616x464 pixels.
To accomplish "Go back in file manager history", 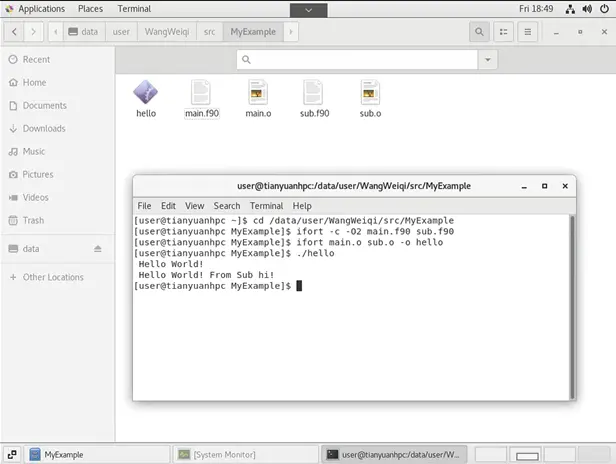I will tap(14, 32).
